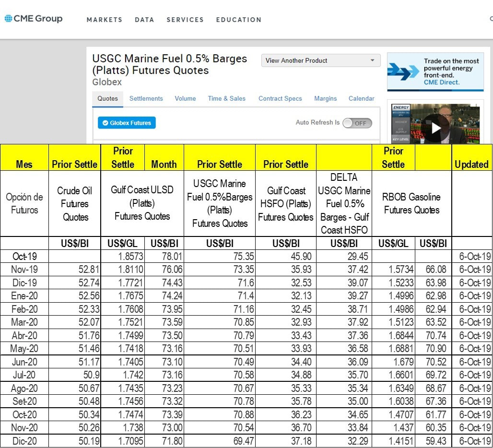The height and width of the screenshot is (448, 493).
Task: Click the Set-20 row label
Action: click(24, 401)
